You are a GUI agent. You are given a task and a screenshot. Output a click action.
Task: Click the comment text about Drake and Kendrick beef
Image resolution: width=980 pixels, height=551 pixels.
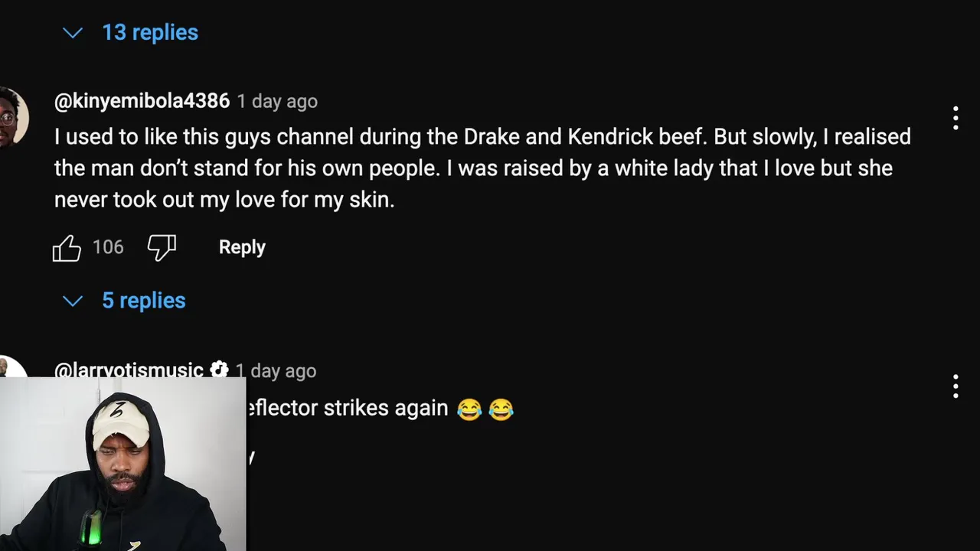tap(482, 168)
